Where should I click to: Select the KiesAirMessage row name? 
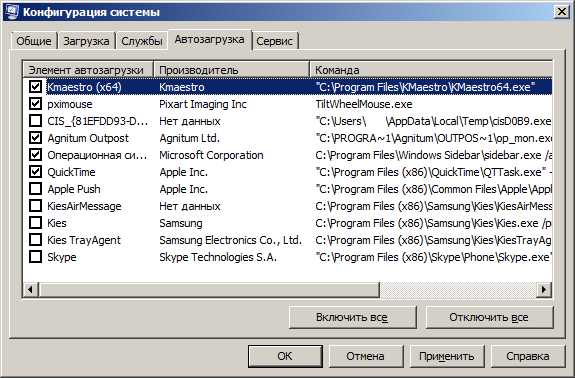pyautogui.click(x=84, y=206)
